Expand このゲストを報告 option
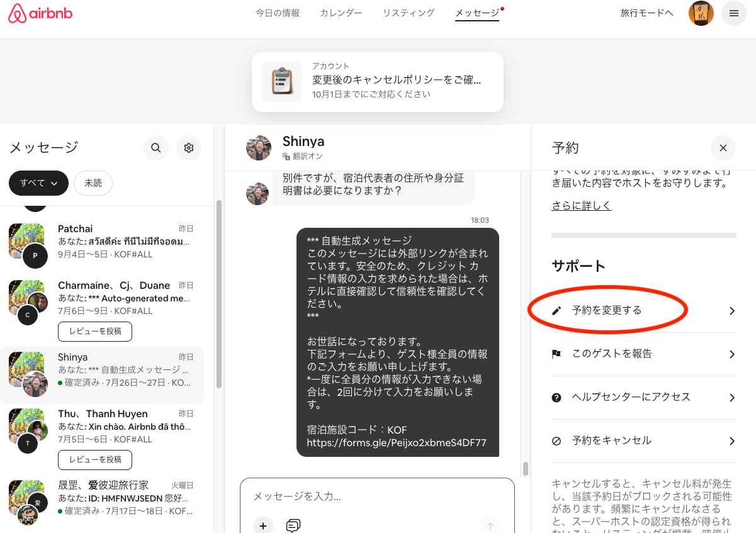 click(x=643, y=354)
